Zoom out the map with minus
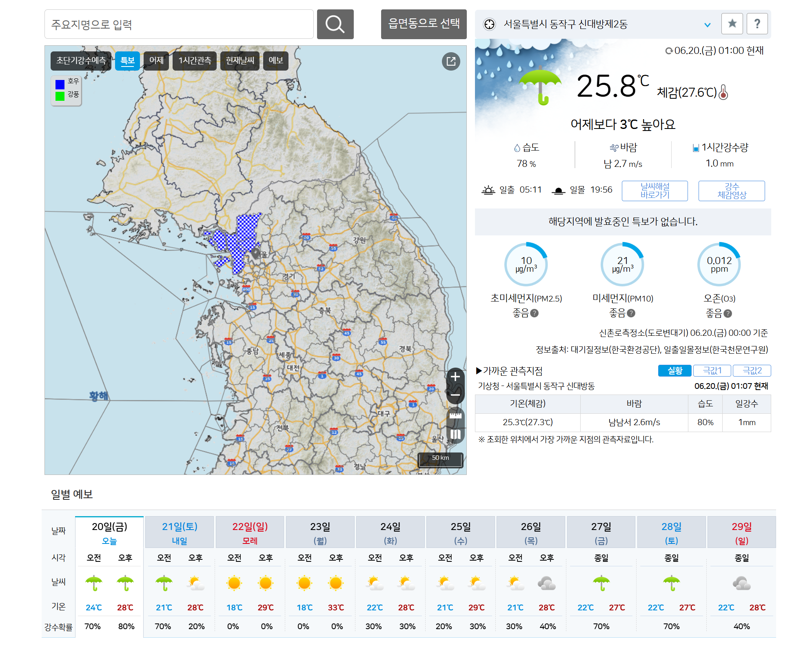Image resolution: width=812 pixels, height=652 pixels. tap(455, 395)
